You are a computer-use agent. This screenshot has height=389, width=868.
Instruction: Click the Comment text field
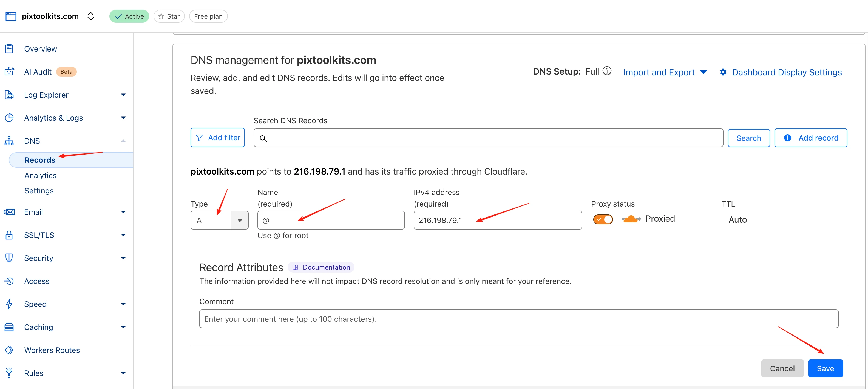click(518, 319)
